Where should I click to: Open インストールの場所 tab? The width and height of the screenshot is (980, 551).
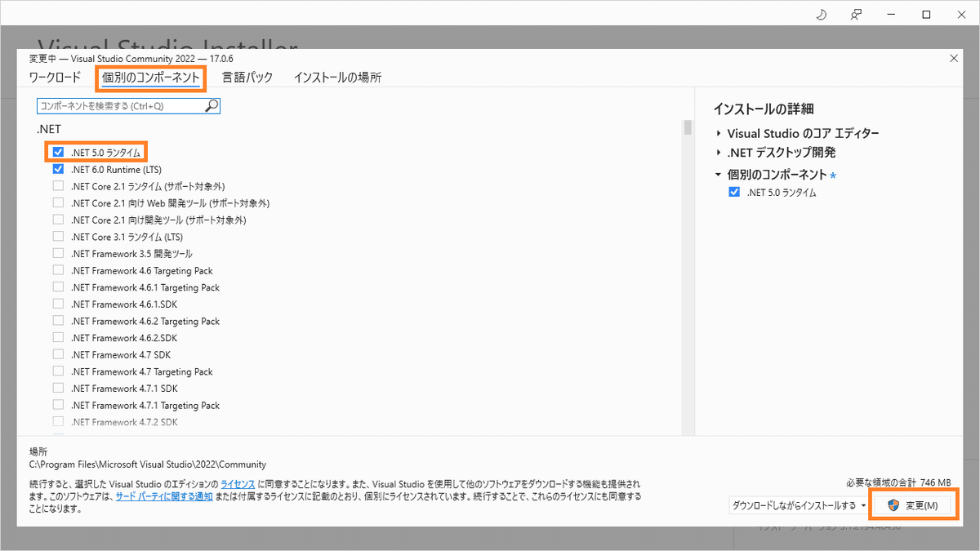coord(337,78)
